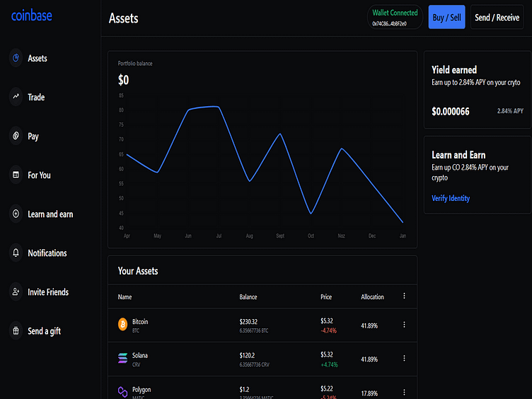532x399 pixels.
Task: Click the For You calendar icon
Action: point(16,175)
